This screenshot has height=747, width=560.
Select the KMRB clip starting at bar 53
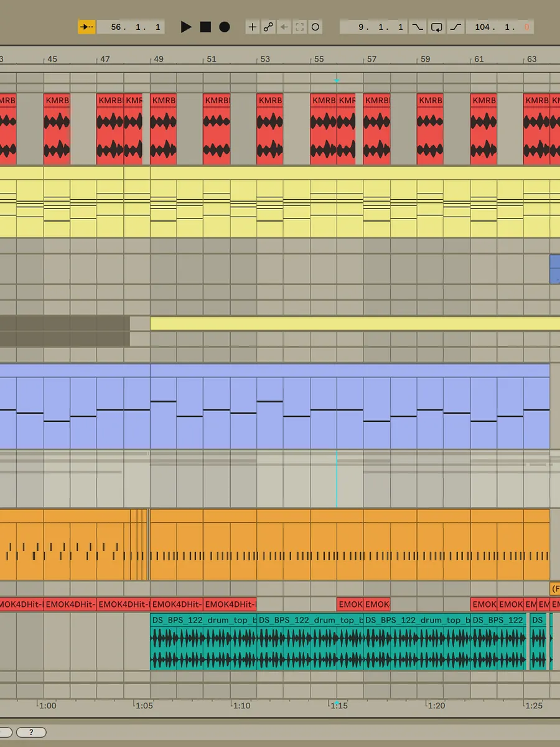click(x=270, y=129)
